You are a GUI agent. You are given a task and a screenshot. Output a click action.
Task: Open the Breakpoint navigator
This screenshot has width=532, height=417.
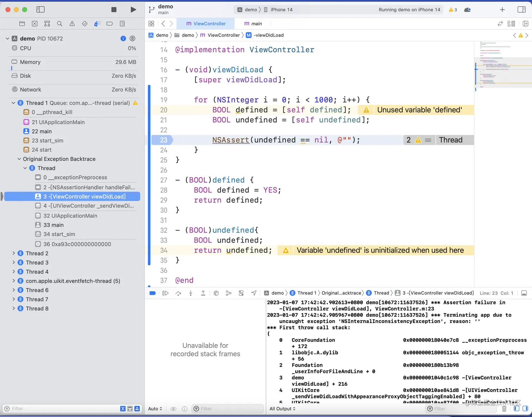109,24
